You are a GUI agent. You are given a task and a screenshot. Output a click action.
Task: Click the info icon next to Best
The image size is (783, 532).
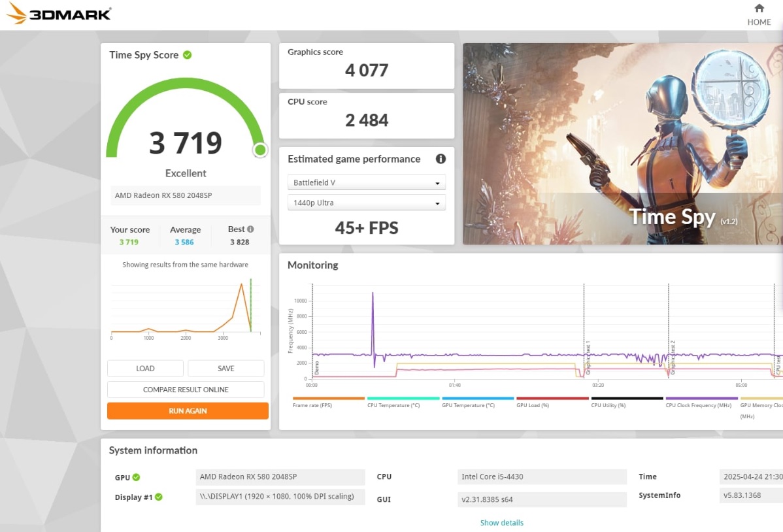coord(251,229)
